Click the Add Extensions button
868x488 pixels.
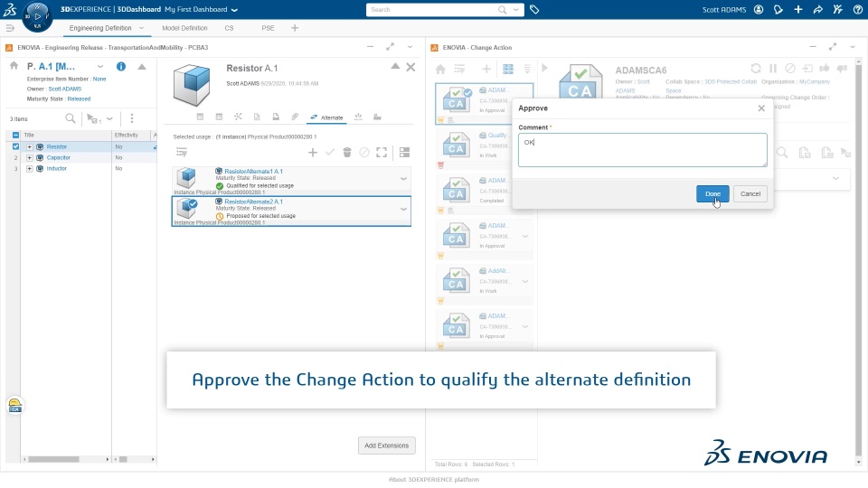click(386, 446)
